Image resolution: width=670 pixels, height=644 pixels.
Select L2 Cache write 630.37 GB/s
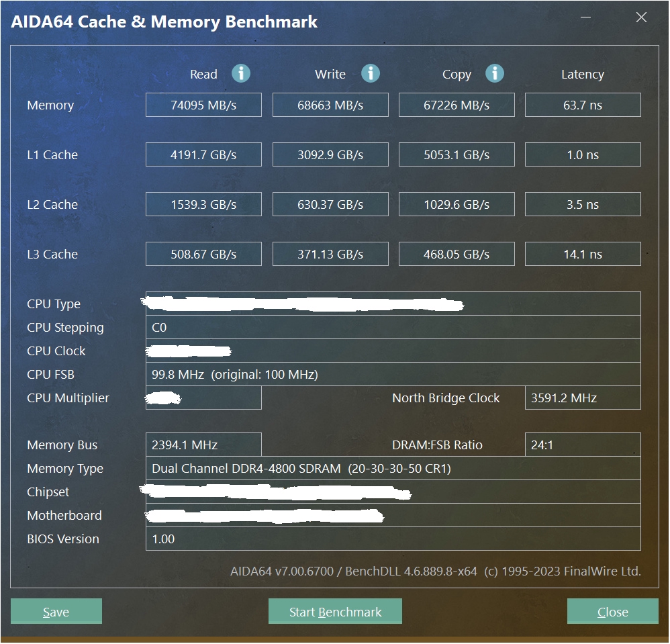331,204
